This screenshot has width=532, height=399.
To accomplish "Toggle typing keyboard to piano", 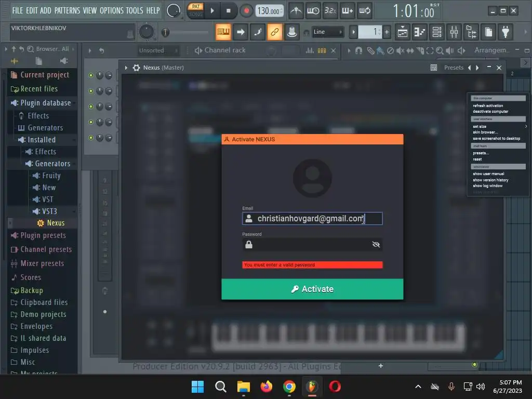I will coord(223,32).
